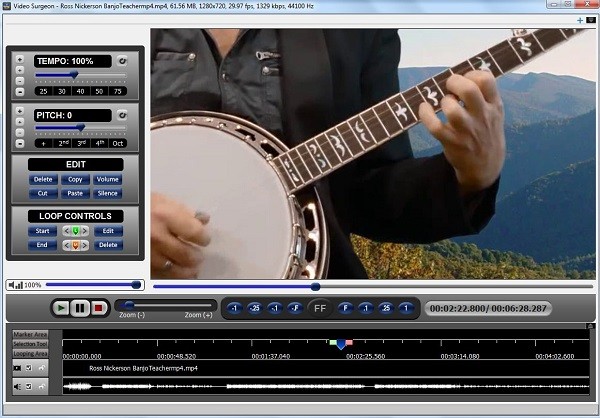
Task: Reset pitch with the circular arrow icon
Action: point(122,115)
